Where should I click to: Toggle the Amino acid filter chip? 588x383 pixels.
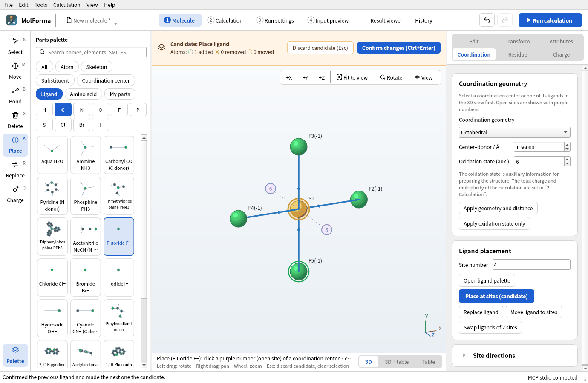tap(84, 94)
